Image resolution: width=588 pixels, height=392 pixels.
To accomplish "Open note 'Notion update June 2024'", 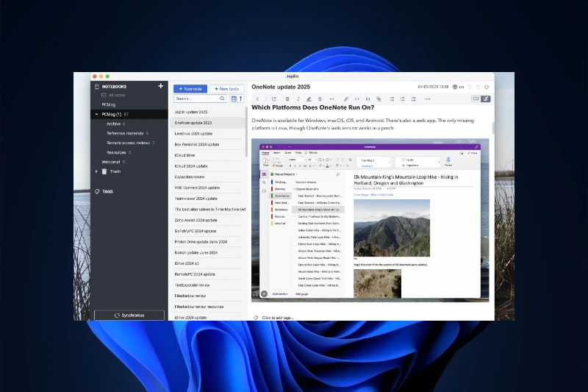I will pyautogui.click(x=208, y=253).
